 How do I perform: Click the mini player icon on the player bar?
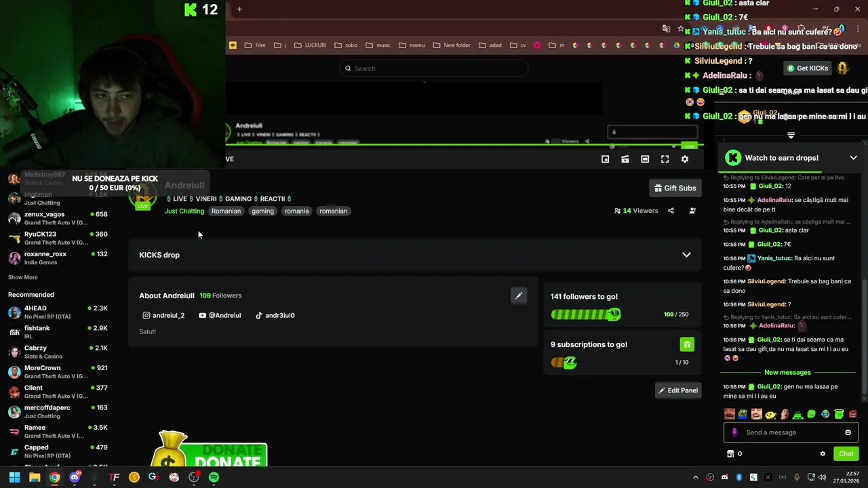(606, 159)
